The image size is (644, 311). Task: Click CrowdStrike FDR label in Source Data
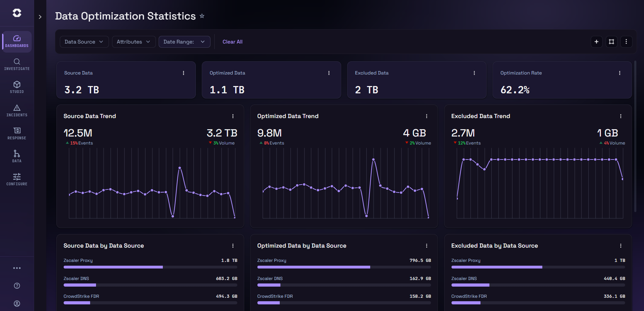81,296
